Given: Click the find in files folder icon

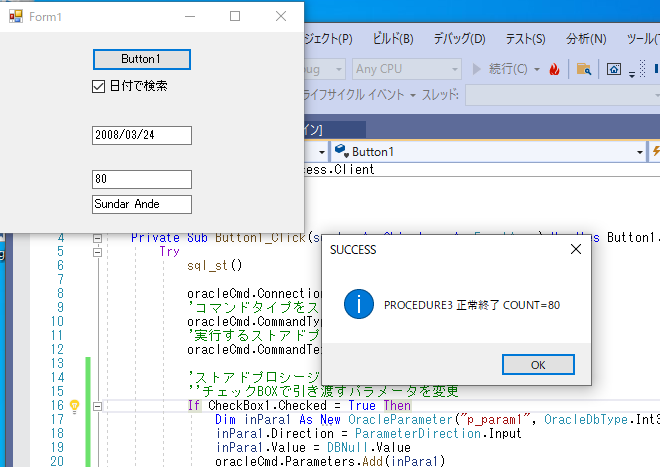Looking at the screenshot, I should pos(582,69).
